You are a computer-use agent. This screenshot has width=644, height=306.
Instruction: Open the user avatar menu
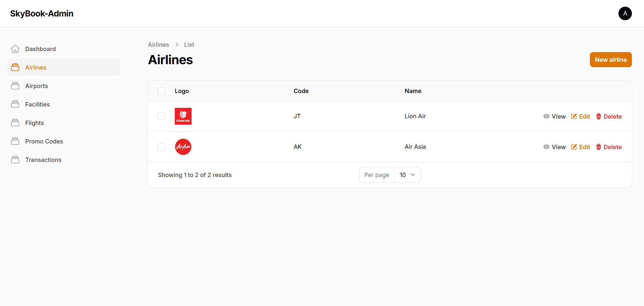[x=625, y=13]
